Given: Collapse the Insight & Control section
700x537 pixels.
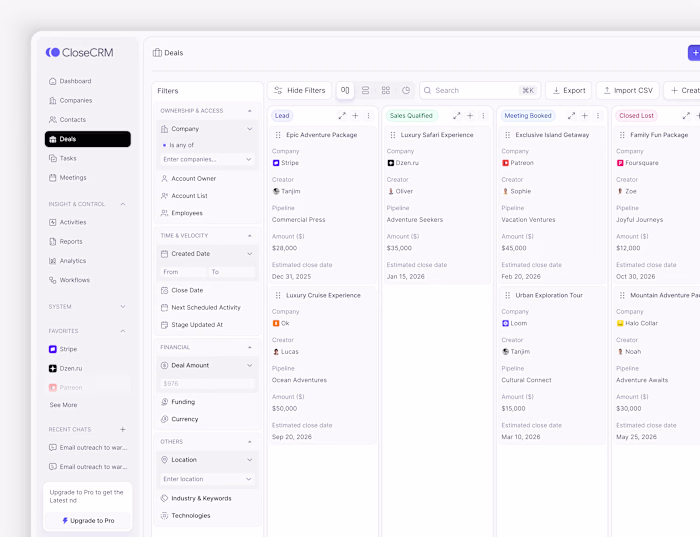Looking at the screenshot, I should (123, 204).
